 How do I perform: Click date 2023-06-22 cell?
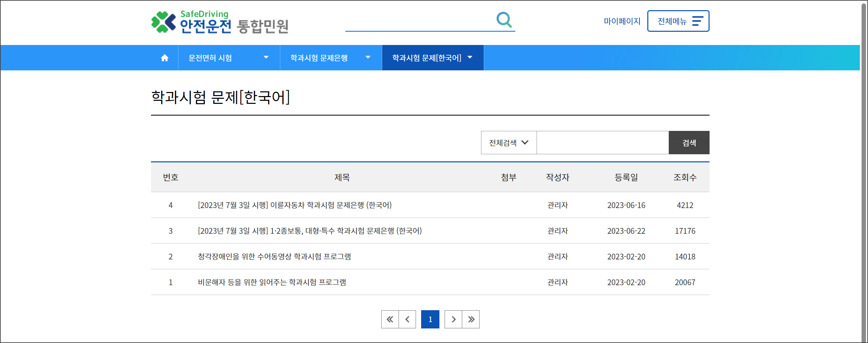pos(626,231)
